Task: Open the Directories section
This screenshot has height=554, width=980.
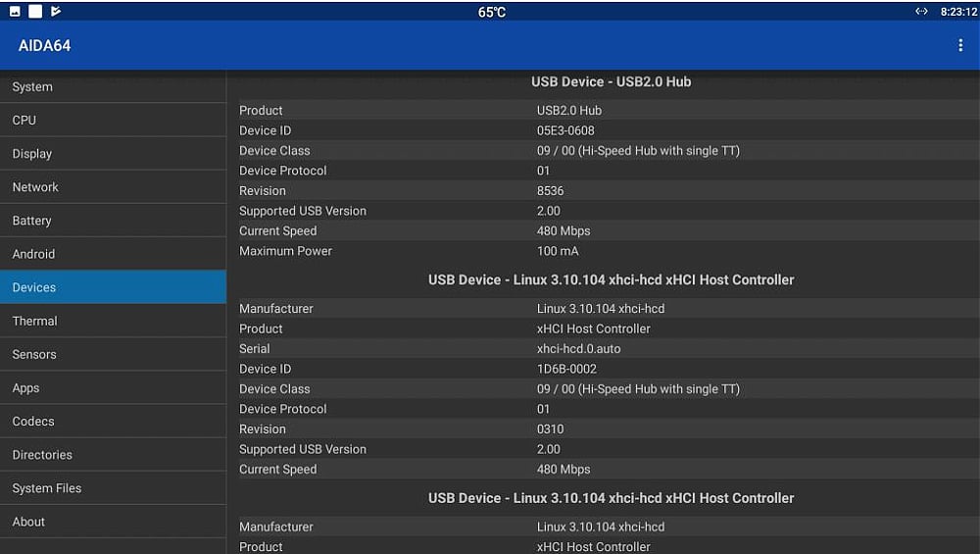Action: (113, 455)
